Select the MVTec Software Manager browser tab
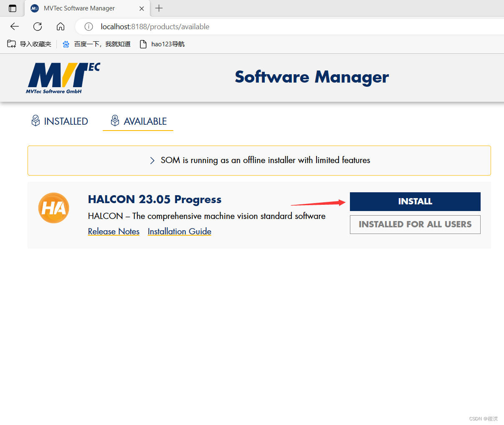 (87, 8)
